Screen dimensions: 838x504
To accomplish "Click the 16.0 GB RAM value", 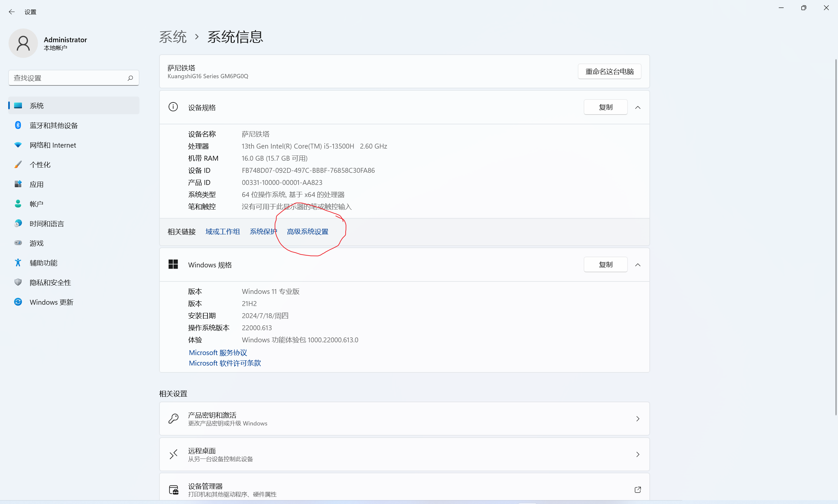I will click(x=274, y=158).
